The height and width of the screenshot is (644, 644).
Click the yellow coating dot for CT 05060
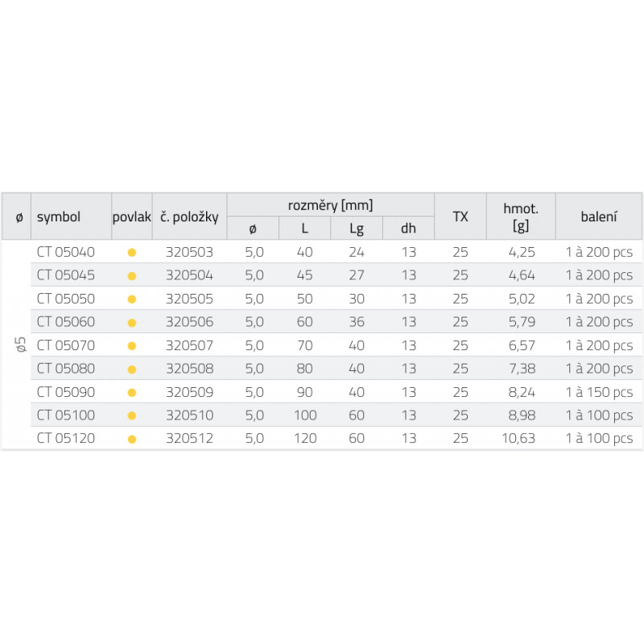click(132, 322)
